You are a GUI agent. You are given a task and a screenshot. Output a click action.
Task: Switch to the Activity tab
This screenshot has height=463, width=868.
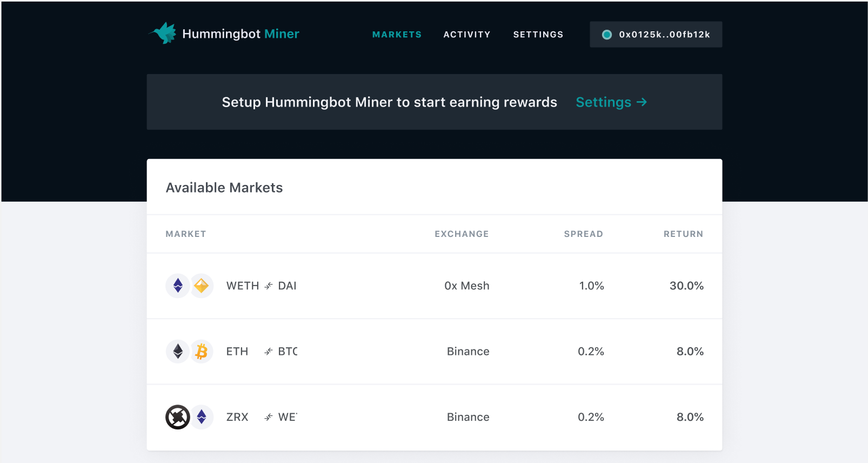[x=467, y=35]
